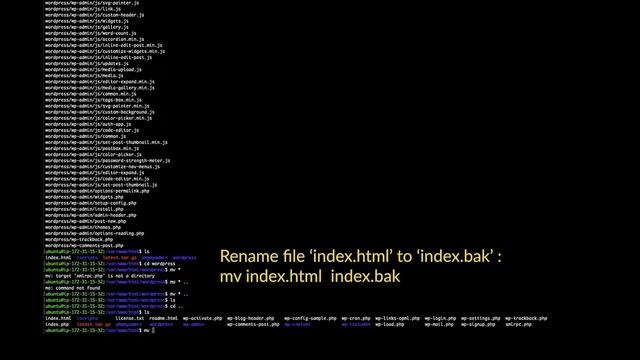Viewport: 640px width, 360px height.
Task: Click the 'wp-admin/setup-config.php' line
Action: [91, 203]
